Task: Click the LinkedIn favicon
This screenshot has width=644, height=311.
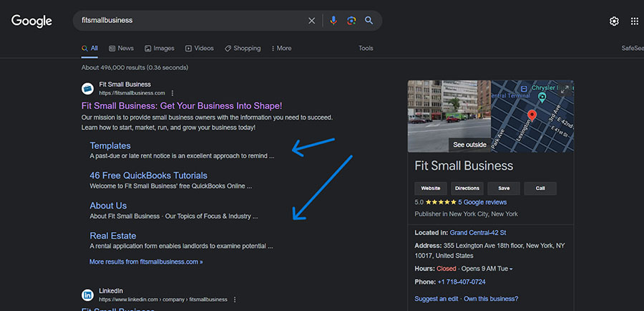Action: (87, 295)
